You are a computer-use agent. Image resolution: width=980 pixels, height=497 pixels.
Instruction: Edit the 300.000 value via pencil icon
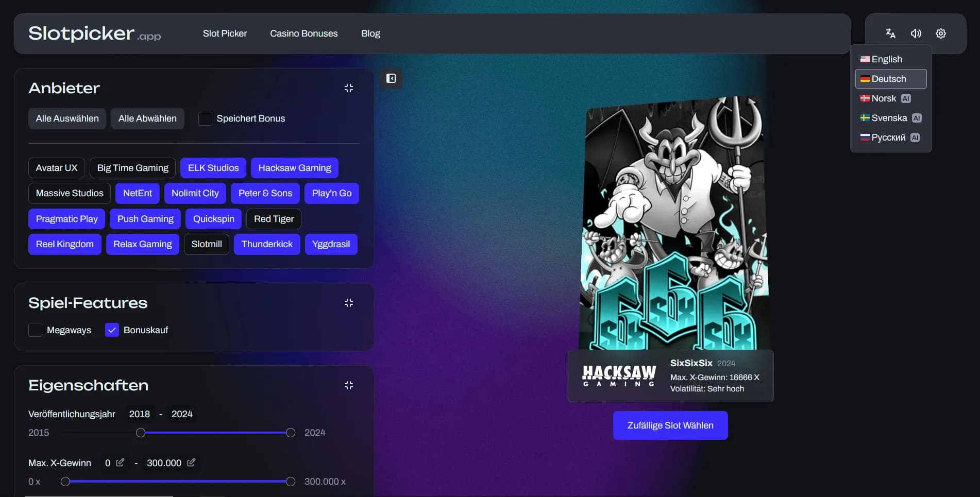coord(191,462)
